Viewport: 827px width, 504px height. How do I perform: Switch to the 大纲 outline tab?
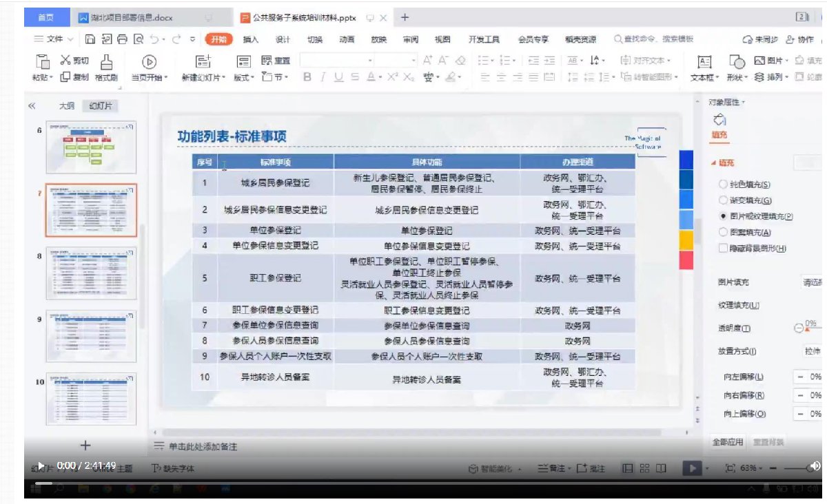(66, 106)
